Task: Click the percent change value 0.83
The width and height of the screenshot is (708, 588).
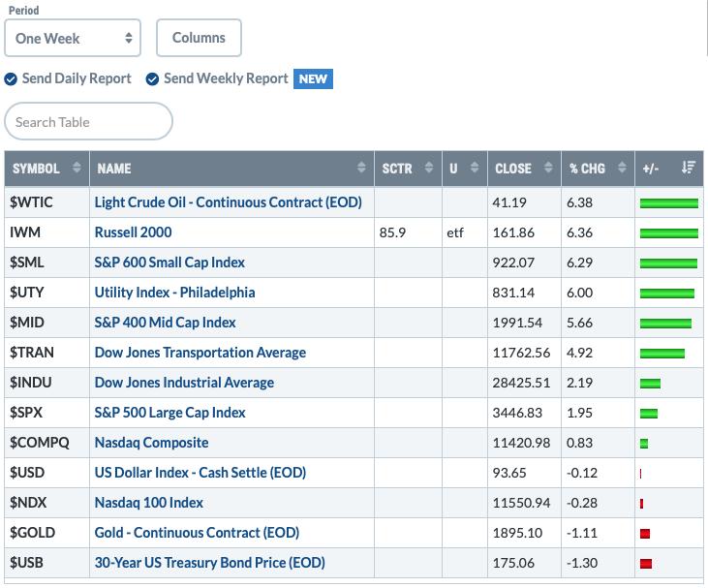Action: [579, 443]
